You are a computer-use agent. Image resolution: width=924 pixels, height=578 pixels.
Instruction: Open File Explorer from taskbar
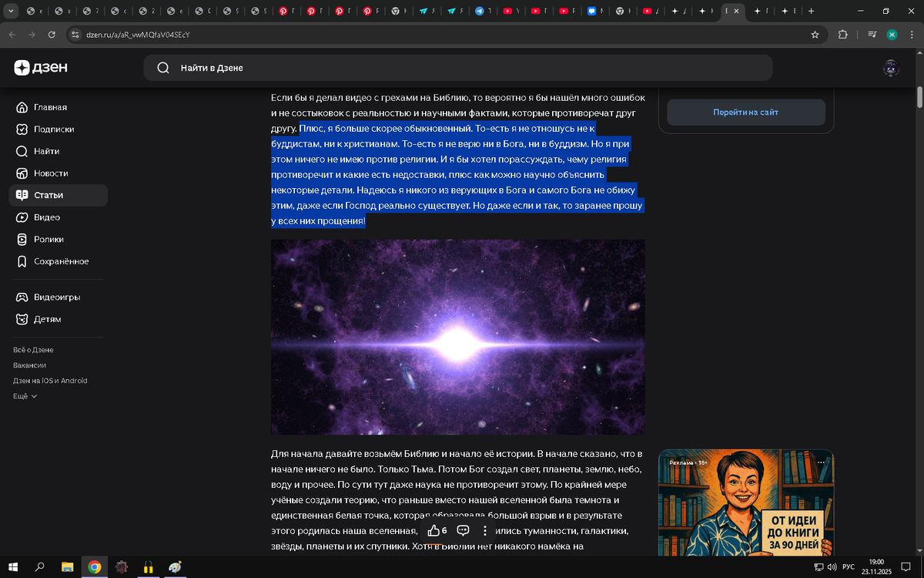[x=67, y=566]
